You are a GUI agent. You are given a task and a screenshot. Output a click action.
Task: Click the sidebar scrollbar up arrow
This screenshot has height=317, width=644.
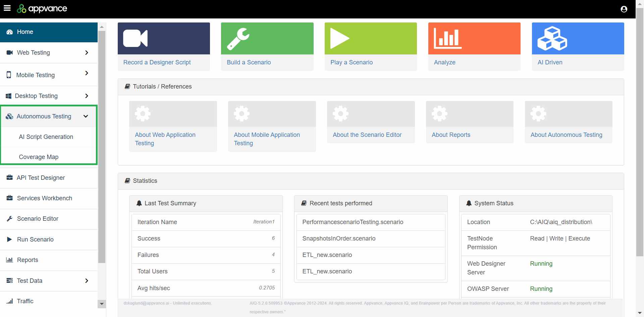[x=102, y=27]
